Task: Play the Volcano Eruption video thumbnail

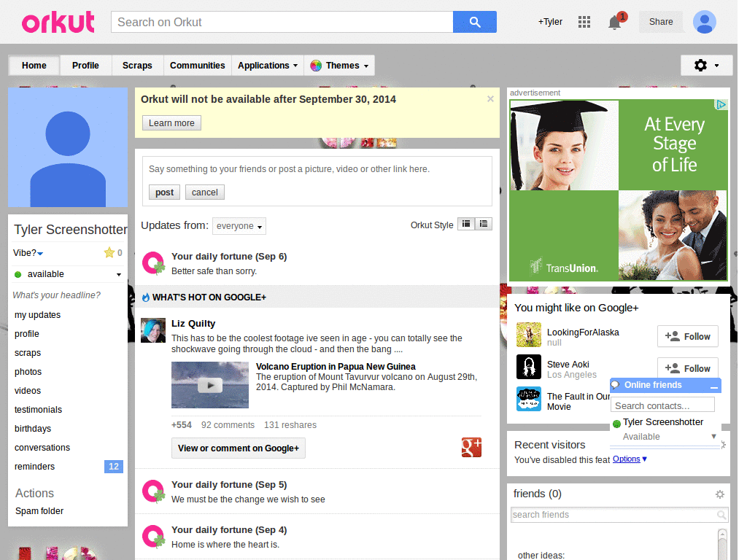Action: coord(209,385)
